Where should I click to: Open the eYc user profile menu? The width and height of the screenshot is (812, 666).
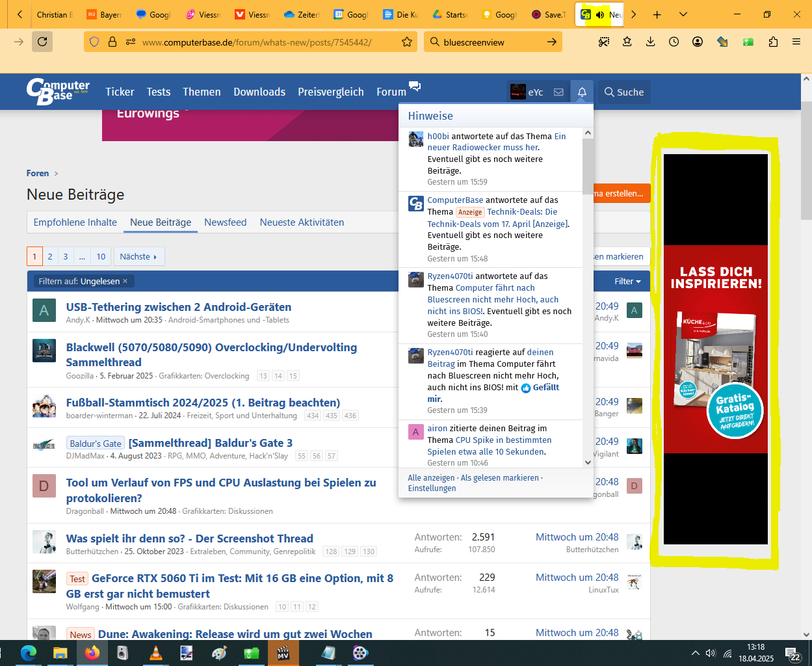pos(527,92)
